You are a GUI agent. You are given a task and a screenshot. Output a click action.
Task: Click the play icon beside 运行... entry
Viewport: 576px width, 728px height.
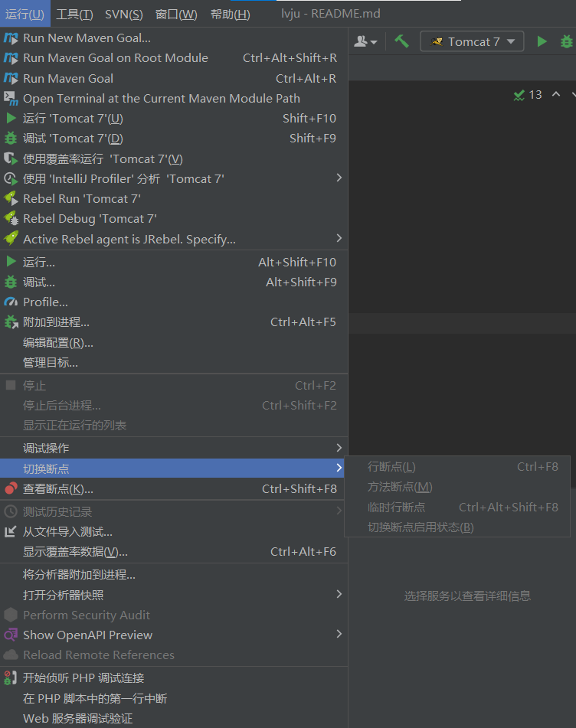tap(11, 262)
